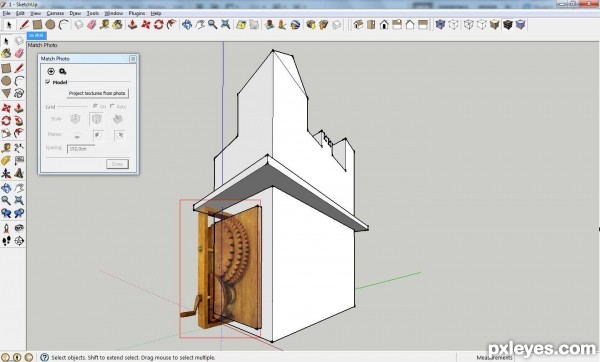600x362 pixels.
Task: Select the Polygon tool
Action: 6,93
